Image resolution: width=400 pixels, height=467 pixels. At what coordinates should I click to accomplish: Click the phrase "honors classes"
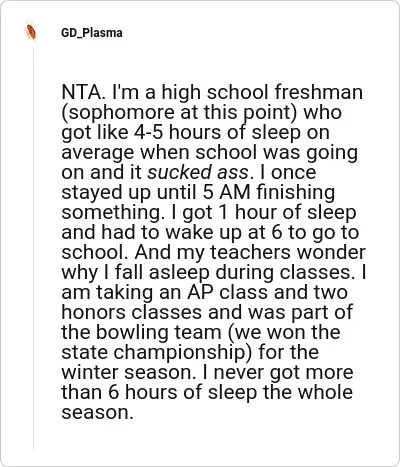pyautogui.click(x=131, y=313)
